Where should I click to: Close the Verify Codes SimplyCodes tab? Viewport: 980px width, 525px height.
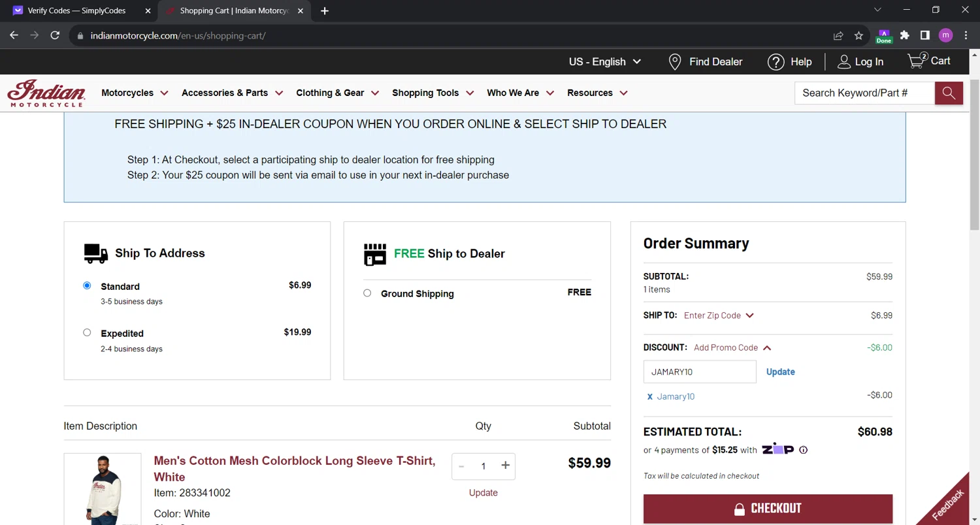click(x=148, y=10)
